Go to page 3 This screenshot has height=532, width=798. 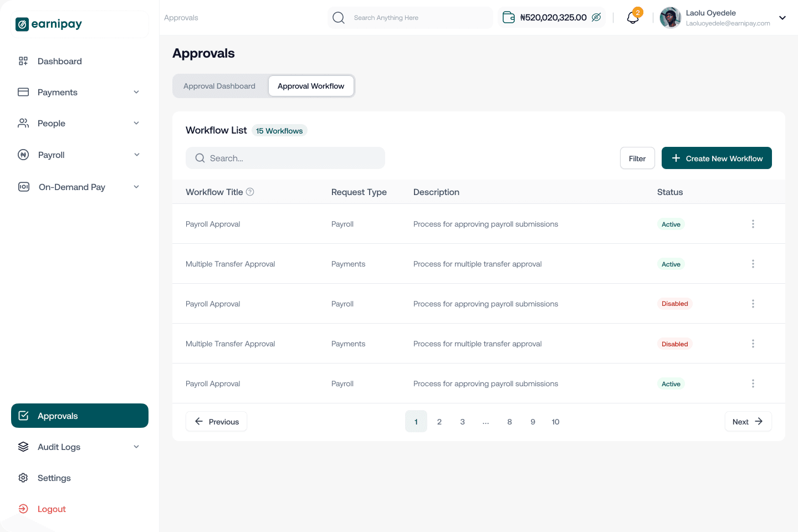pyautogui.click(x=463, y=421)
